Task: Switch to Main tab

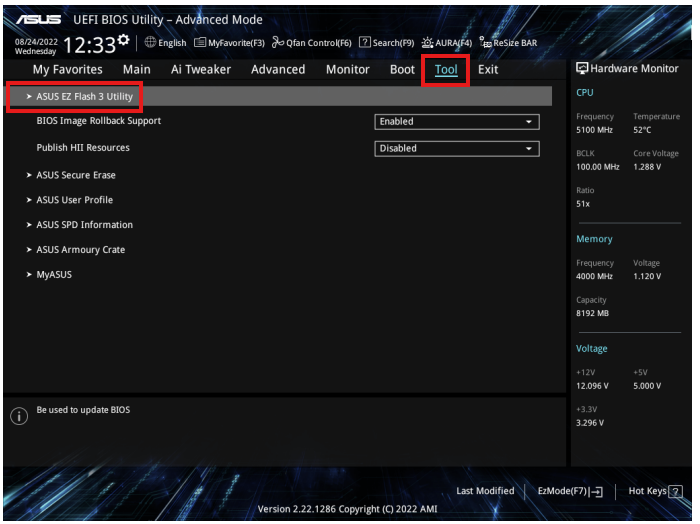Action: click(137, 70)
